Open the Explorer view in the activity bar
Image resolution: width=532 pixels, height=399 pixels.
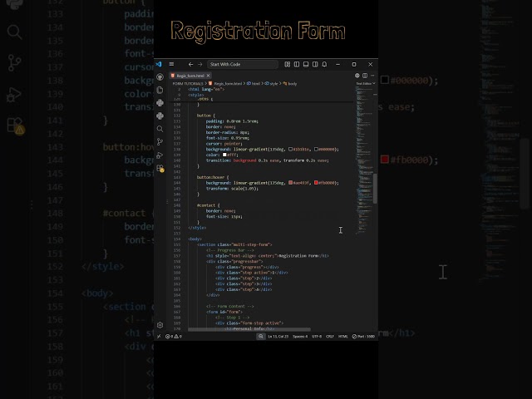pos(160,90)
